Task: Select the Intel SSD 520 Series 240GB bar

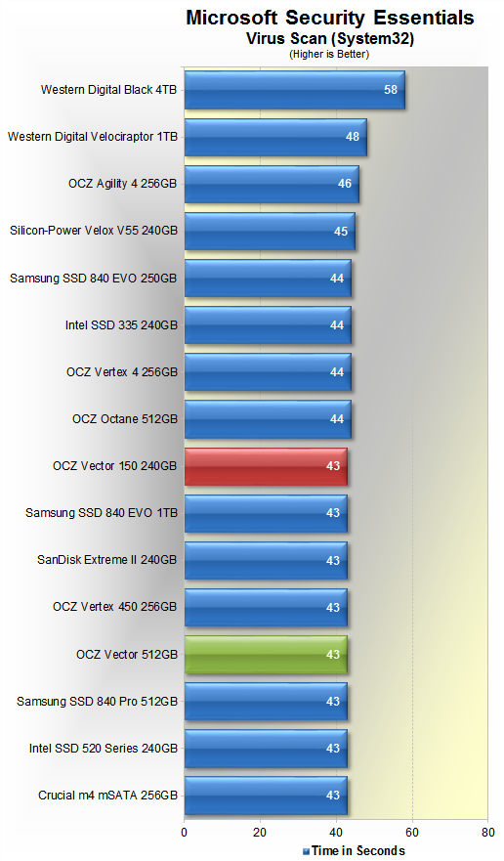Action: tap(266, 749)
